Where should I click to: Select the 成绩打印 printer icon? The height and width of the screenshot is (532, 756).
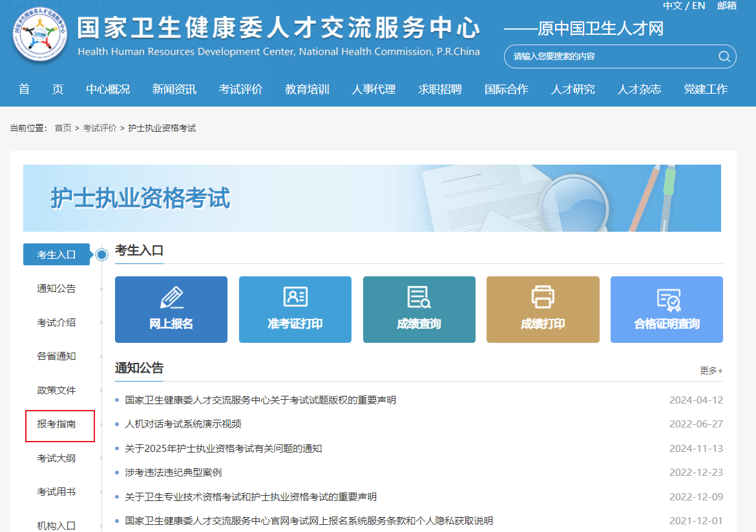[x=543, y=297]
